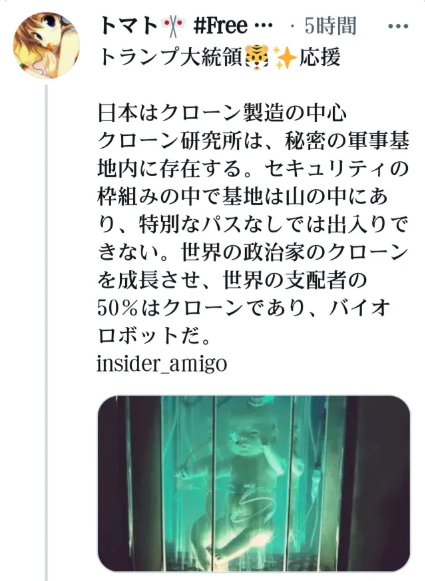Click the #Free hashtag in the name
Screen dimensions: 425x581
pyautogui.click(x=220, y=26)
